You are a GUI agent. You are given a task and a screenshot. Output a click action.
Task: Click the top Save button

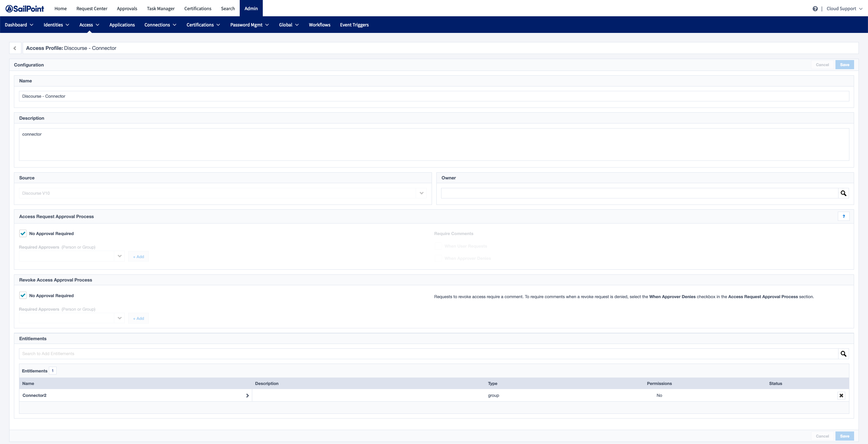coord(844,65)
